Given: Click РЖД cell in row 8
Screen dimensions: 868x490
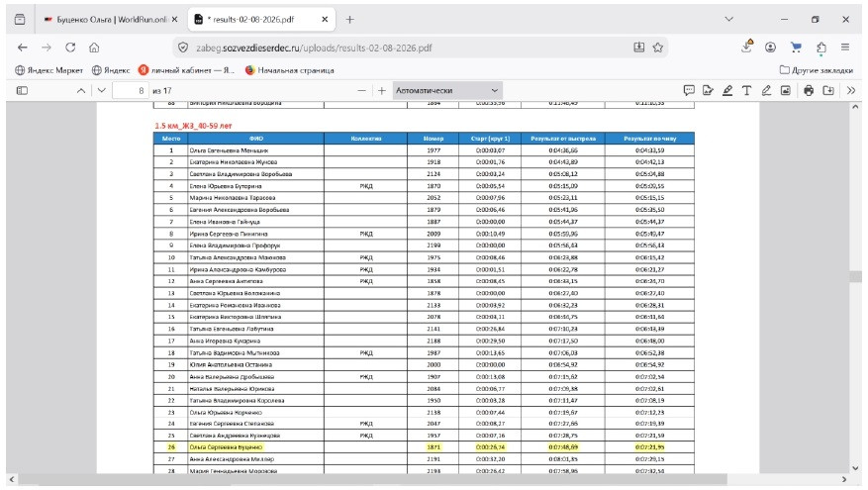Looking at the screenshot, I should [366, 234].
